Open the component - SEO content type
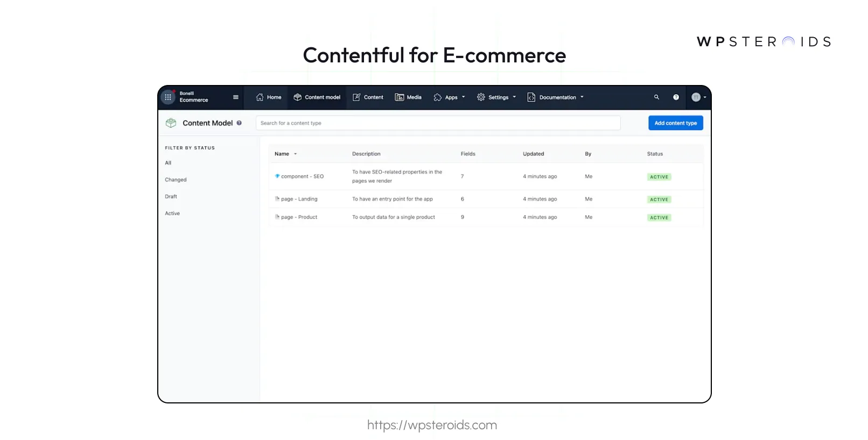Screen dimensions: 868x440 [x=302, y=176]
